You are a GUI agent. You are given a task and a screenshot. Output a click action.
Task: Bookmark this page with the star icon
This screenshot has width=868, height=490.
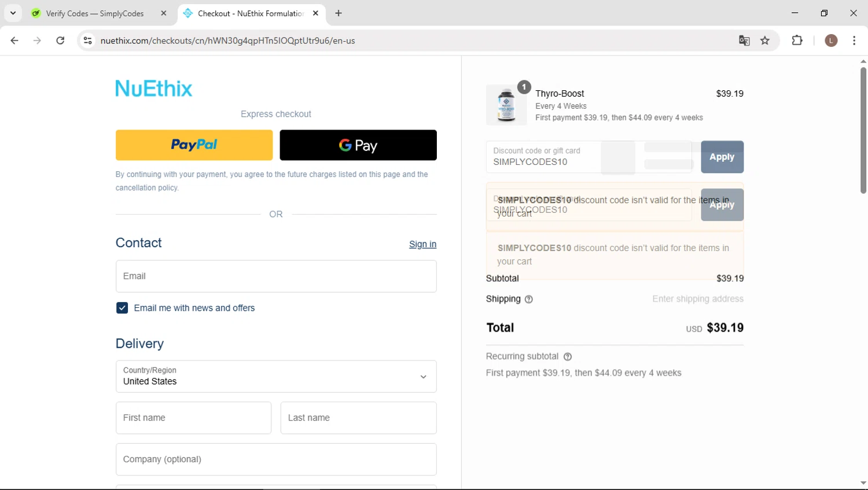coord(765,40)
